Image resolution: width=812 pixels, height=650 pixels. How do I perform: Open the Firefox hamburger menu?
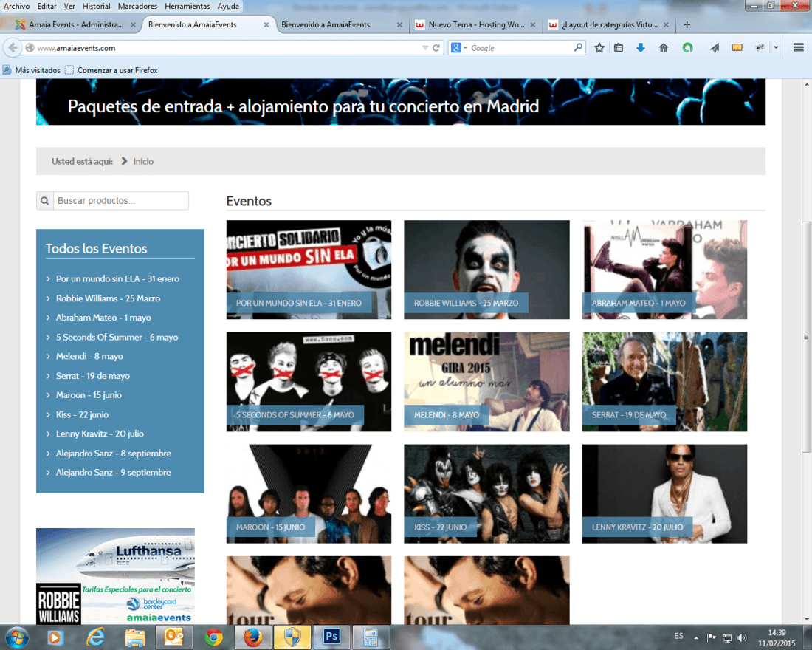[799, 48]
